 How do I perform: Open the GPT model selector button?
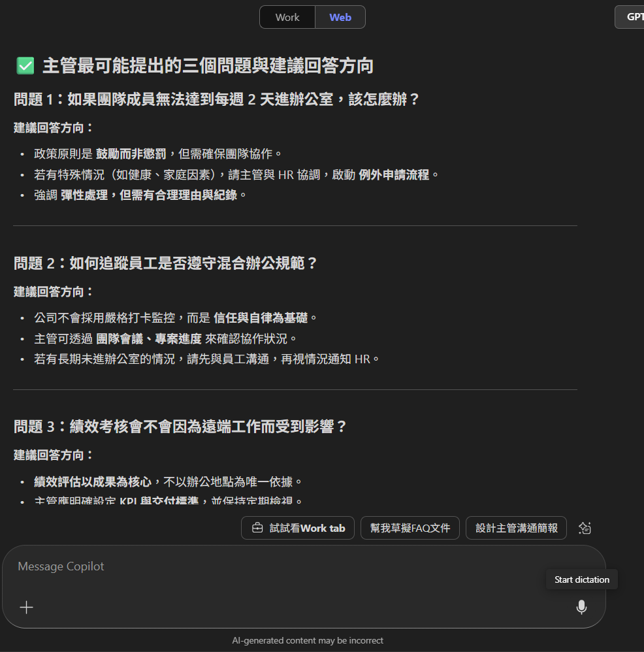630,17
